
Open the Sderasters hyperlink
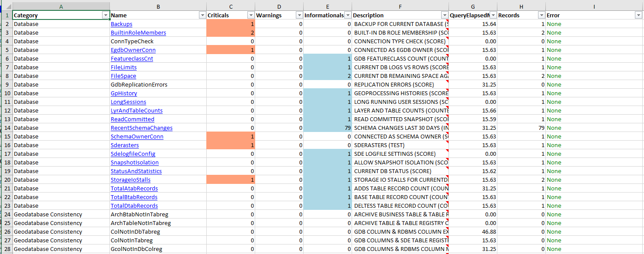[125, 145]
